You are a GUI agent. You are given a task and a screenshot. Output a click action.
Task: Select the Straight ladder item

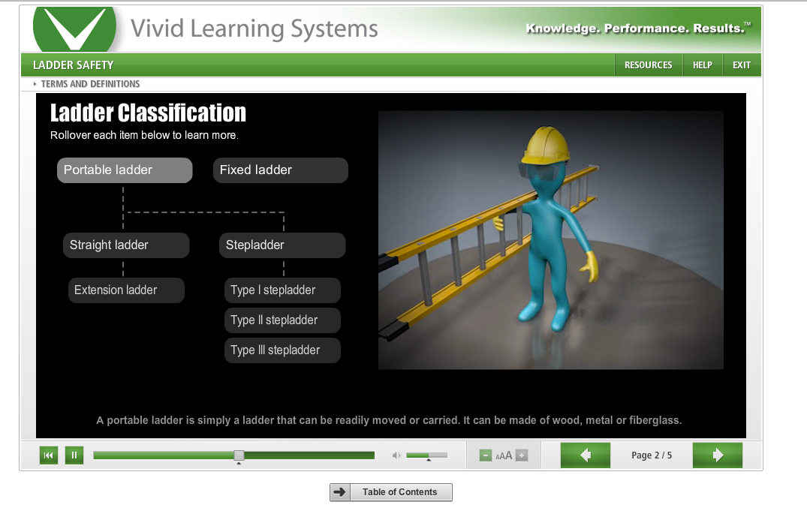(125, 245)
